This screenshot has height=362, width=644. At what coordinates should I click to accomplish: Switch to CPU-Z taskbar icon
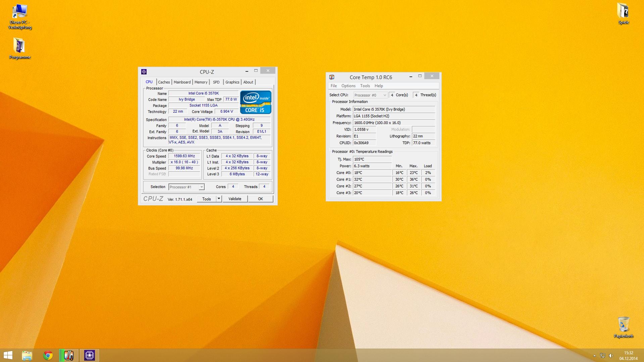click(x=89, y=355)
